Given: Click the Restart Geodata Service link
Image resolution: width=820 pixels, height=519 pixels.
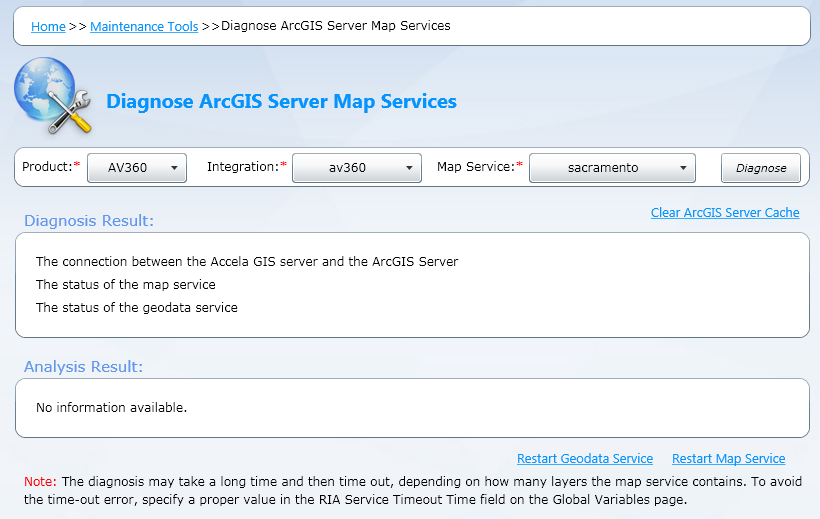Looking at the screenshot, I should (584, 458).
